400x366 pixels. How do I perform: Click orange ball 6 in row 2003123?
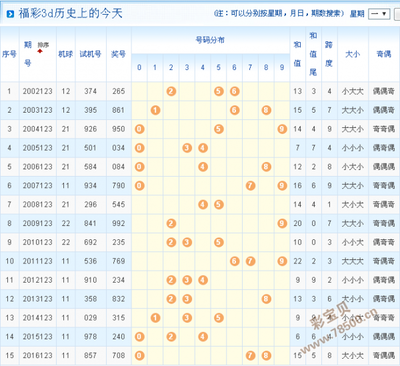(235, 110)
